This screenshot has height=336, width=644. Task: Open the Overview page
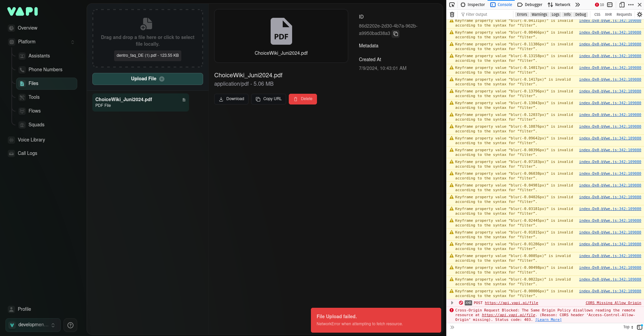click(x=28, y=28)
